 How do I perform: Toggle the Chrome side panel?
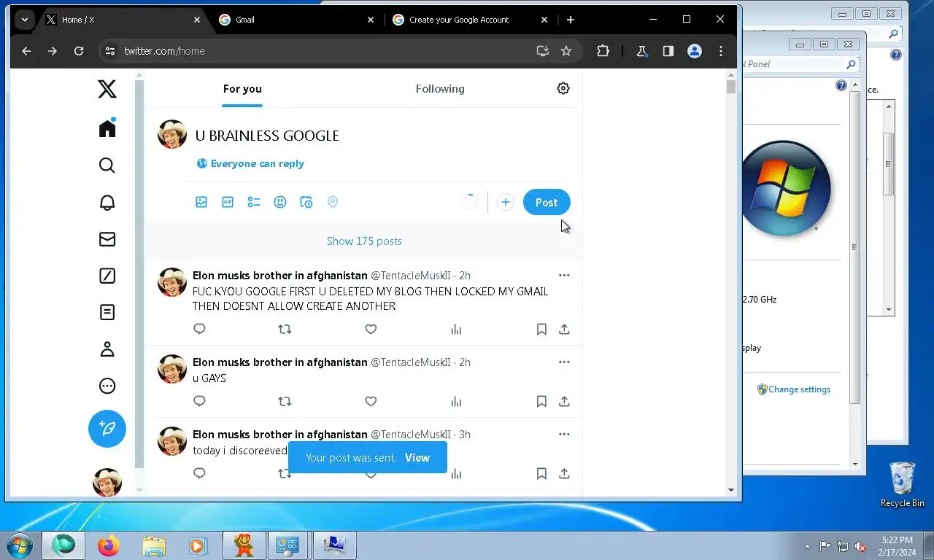pyautogui.click(x=668, y=51)
